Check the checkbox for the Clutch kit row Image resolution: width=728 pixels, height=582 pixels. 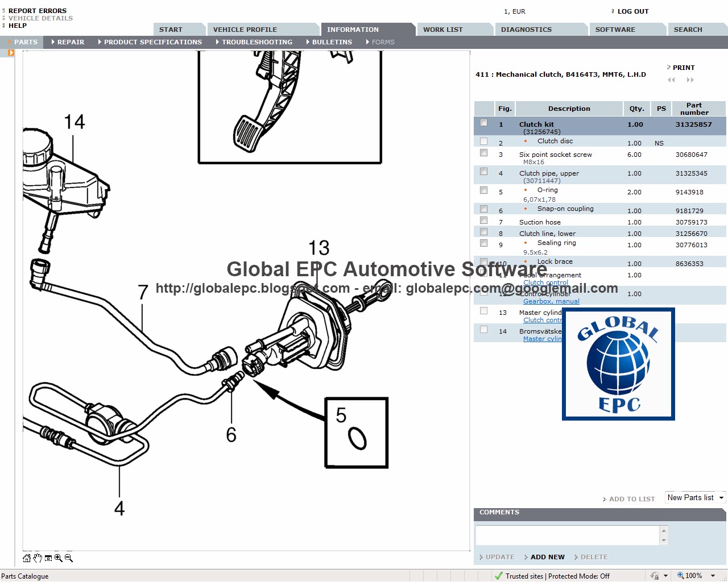(x=483, y=122)
